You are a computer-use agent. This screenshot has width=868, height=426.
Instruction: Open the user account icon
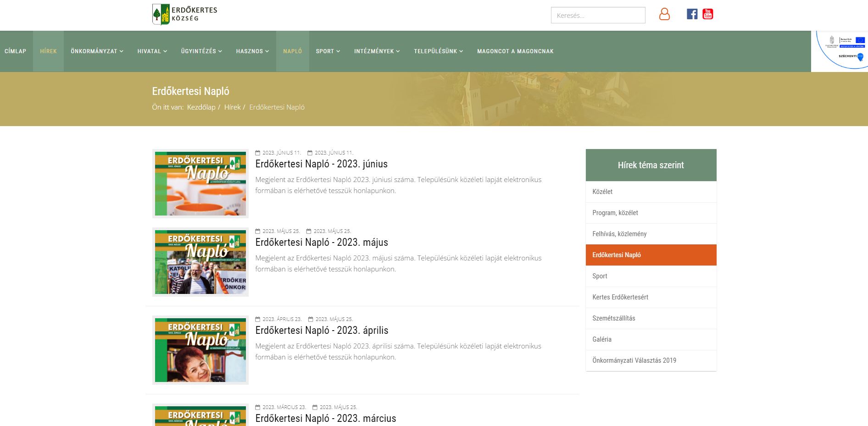[664, 14]
